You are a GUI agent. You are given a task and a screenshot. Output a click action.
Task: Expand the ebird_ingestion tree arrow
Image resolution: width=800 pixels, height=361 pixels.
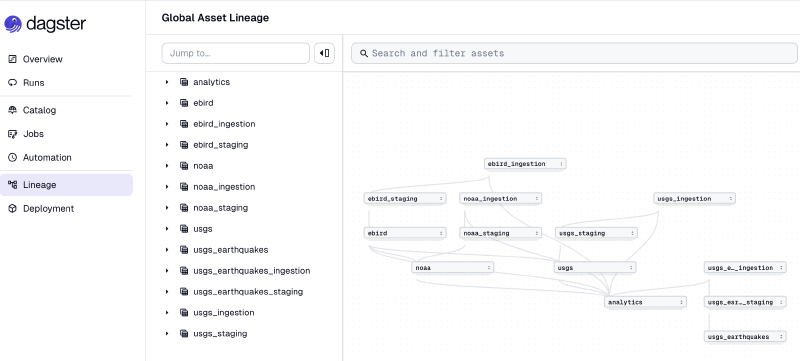pos(167,124)
